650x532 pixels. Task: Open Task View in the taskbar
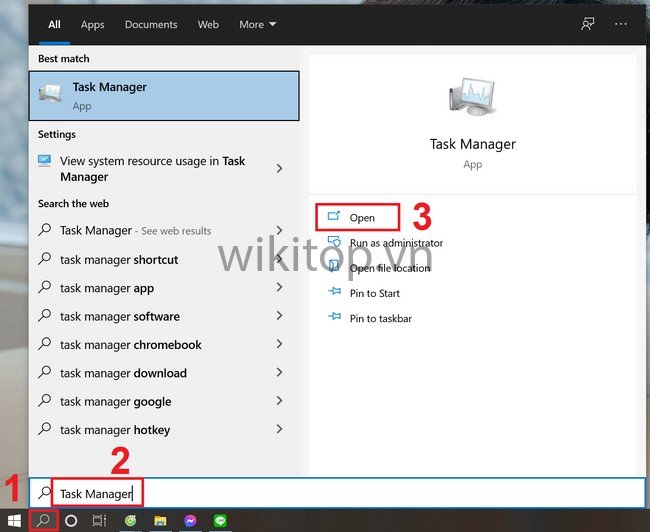tap(99, 521)
